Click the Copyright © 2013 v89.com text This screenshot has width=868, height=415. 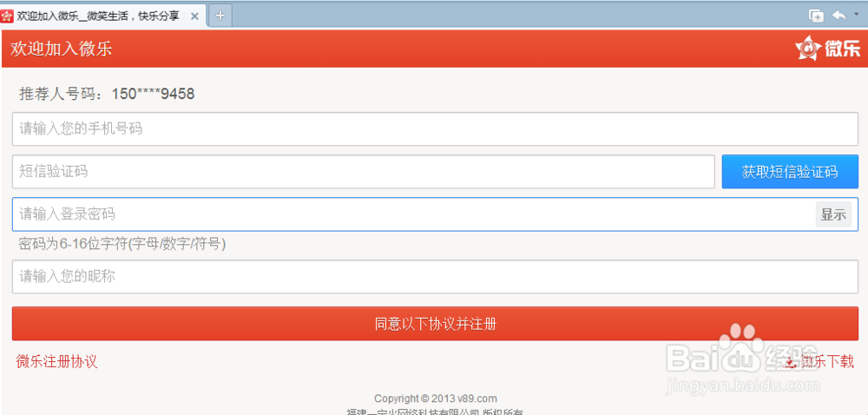tap(435, 399)
